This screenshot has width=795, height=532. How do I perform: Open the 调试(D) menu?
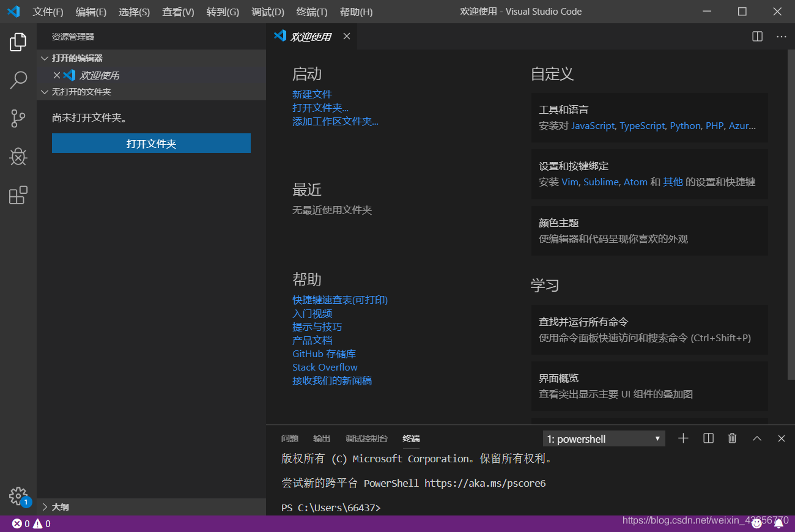[x=268, y=12]
